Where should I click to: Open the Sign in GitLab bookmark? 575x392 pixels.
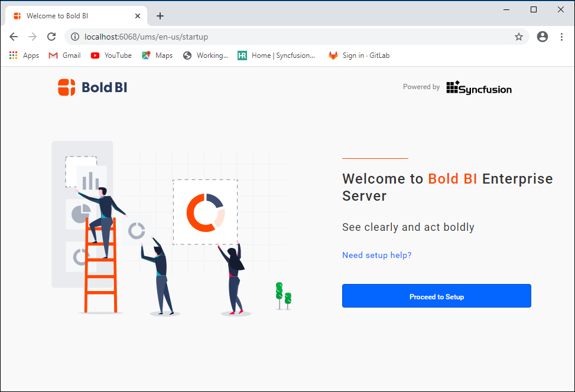(x=359, y=55)
